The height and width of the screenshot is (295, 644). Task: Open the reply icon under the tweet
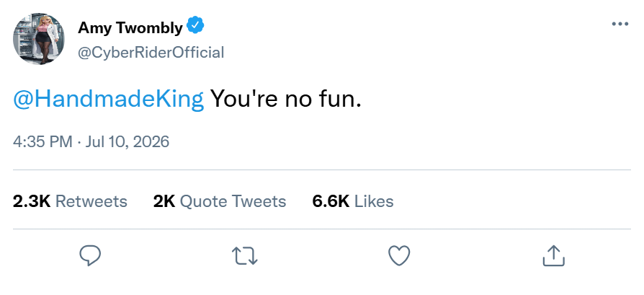(x=90, y=256)
